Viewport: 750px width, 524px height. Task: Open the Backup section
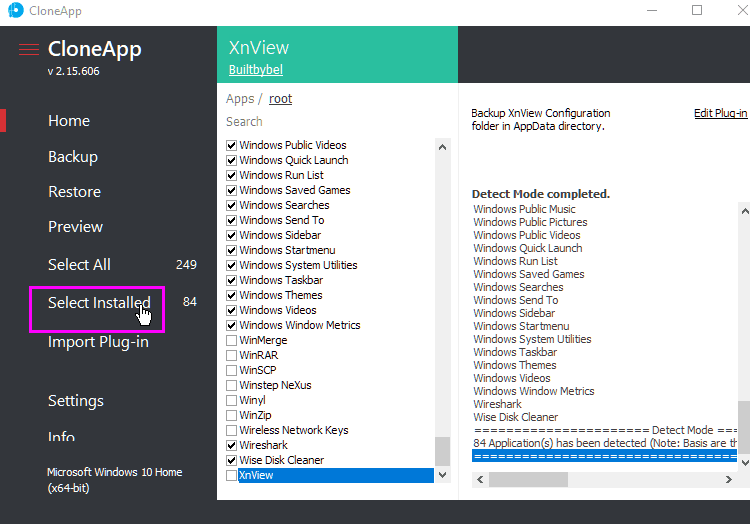click(x=73, y=156)
